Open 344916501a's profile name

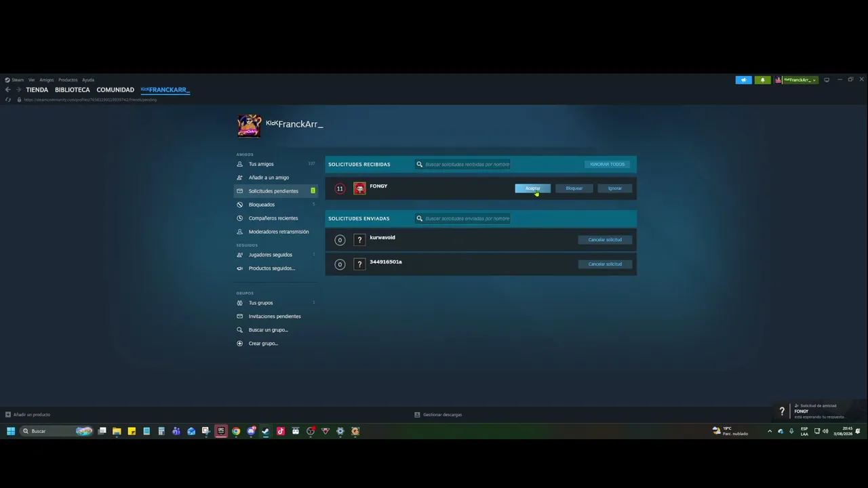point(386,262)
